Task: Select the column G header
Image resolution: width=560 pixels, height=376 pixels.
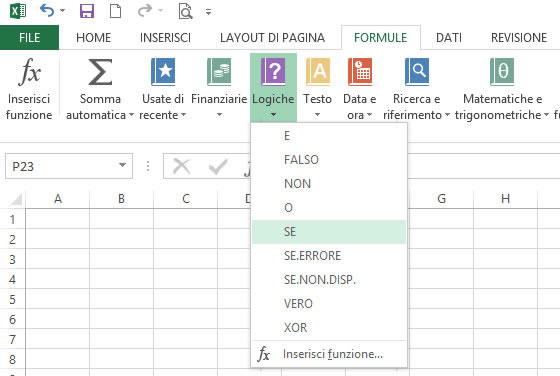Action: pos(441,199)
